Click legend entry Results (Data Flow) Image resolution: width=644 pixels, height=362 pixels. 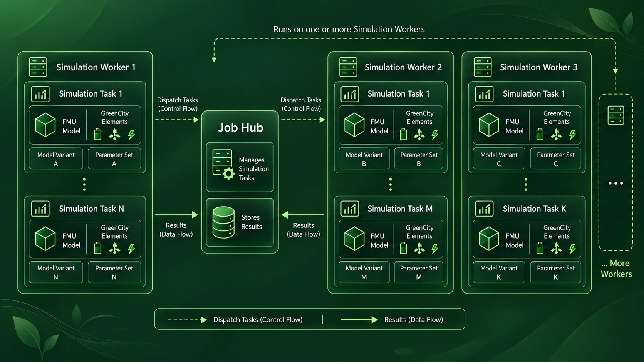pyautogui.click(x=414, y=320)
